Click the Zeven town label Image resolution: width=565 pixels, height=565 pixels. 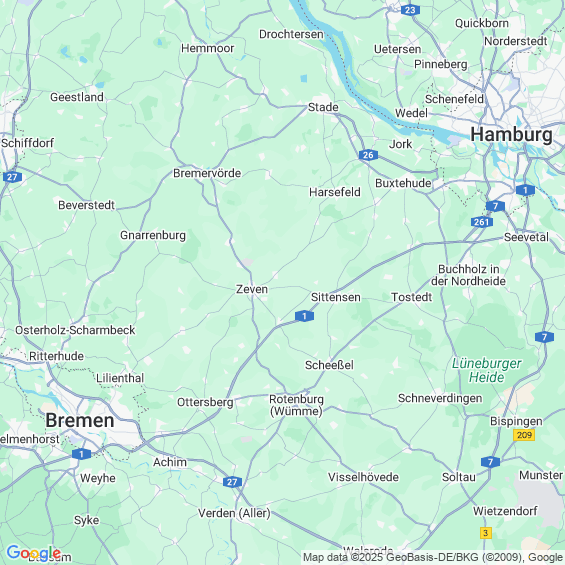(252, 289)
